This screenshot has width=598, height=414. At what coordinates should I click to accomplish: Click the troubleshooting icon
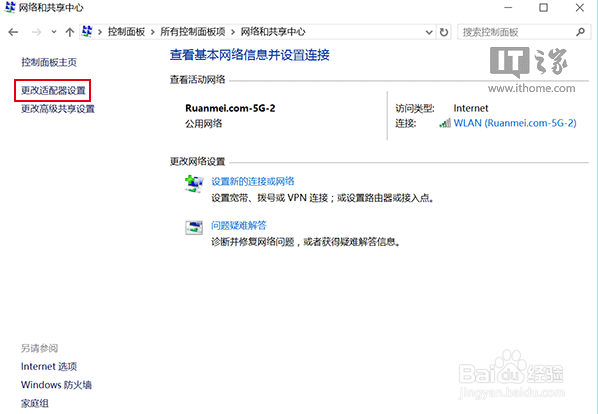194,228
